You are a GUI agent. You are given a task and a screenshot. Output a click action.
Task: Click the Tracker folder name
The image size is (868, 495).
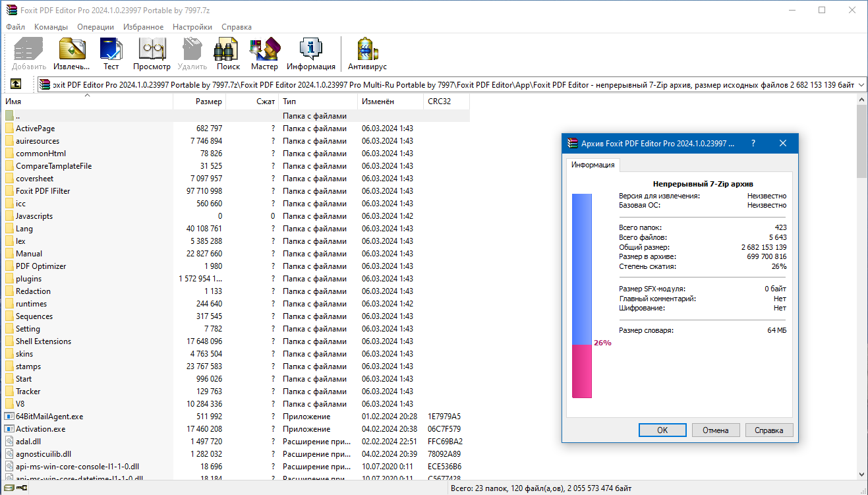28,392
